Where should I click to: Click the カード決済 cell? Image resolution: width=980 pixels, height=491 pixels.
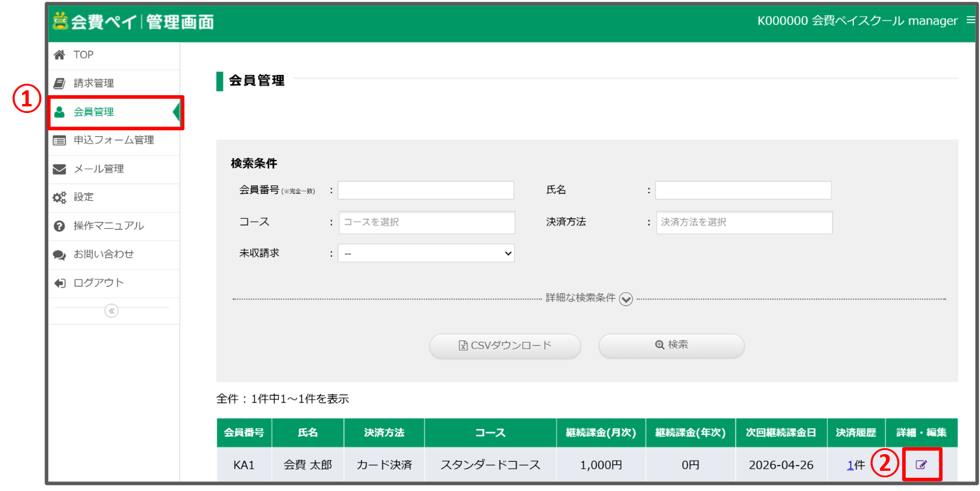384,465
